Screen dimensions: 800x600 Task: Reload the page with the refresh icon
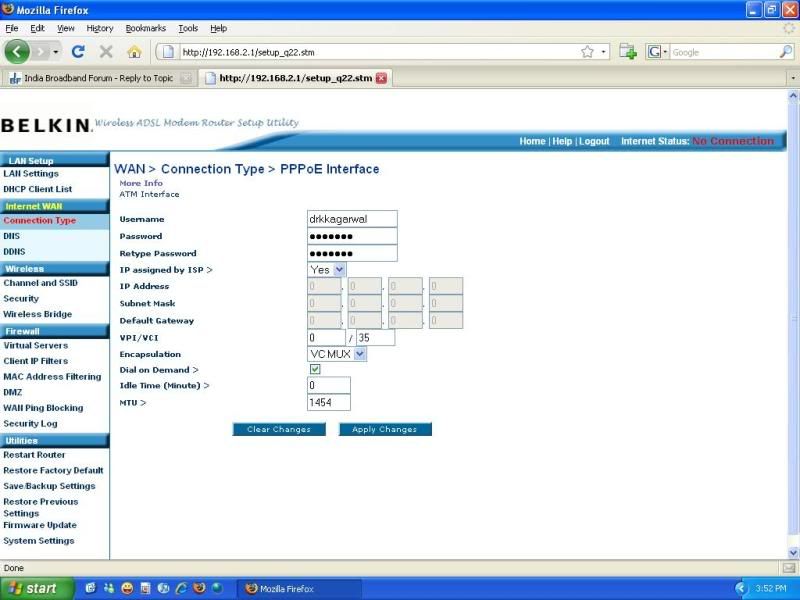tap(78, 51)
